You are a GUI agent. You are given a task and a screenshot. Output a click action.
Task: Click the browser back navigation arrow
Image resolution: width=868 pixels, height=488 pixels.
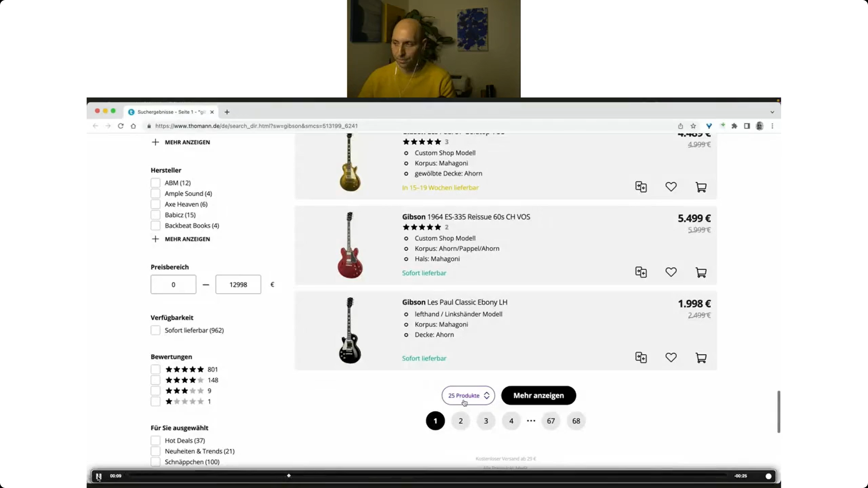pos(95,126)
